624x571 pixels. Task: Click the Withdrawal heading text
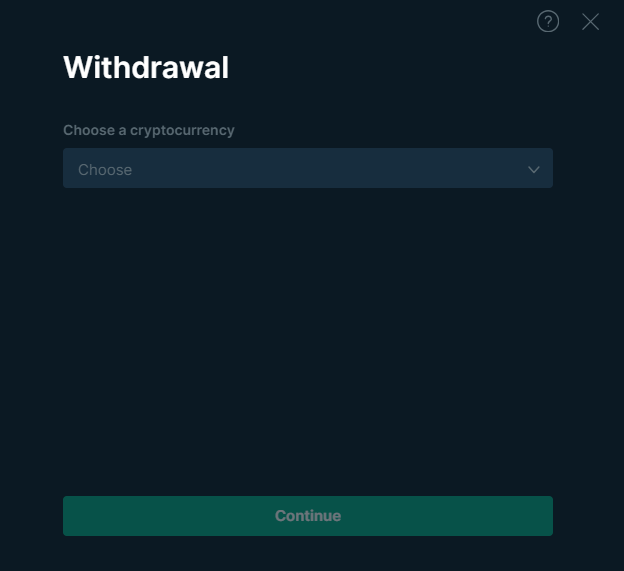point(146,68)
